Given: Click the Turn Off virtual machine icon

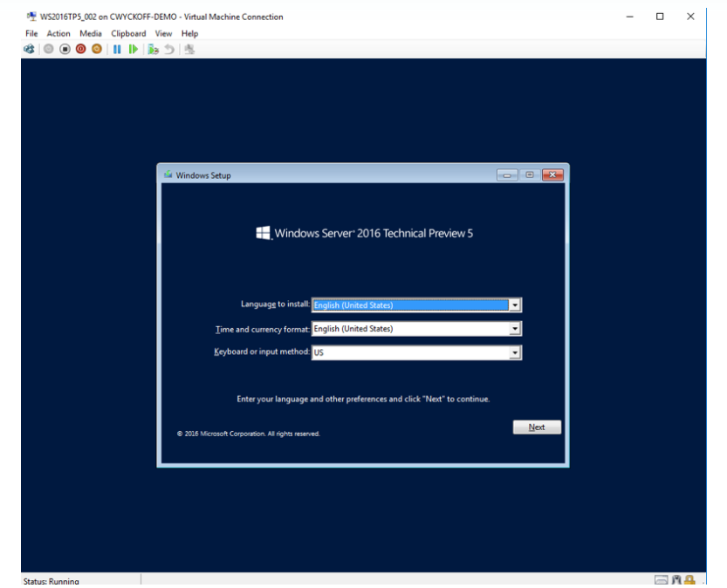Looking at the screenshot, I should click(x=65, y=50).
